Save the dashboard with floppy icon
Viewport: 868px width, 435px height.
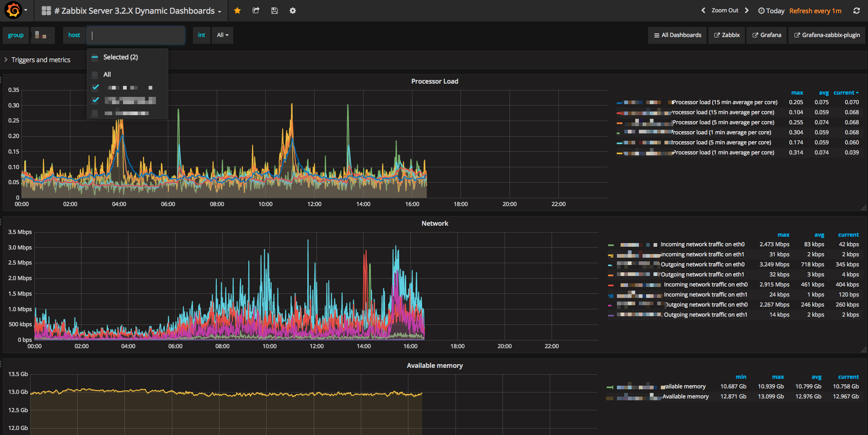click(274, 11)
